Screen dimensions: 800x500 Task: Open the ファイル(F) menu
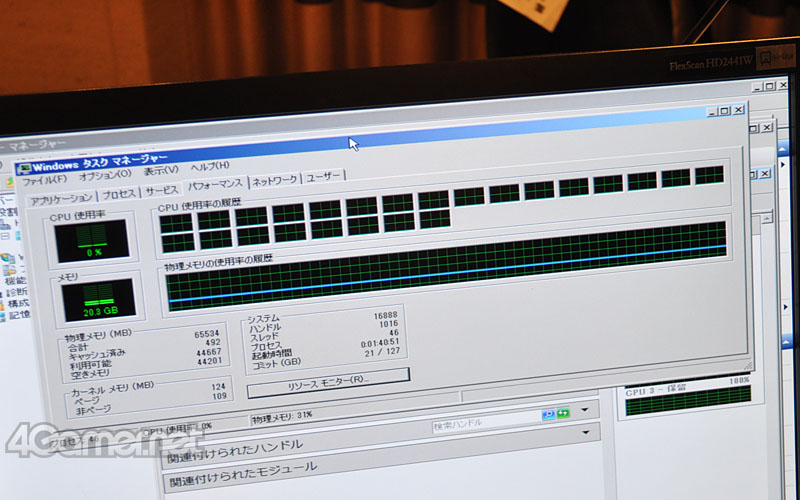point(44,180)
